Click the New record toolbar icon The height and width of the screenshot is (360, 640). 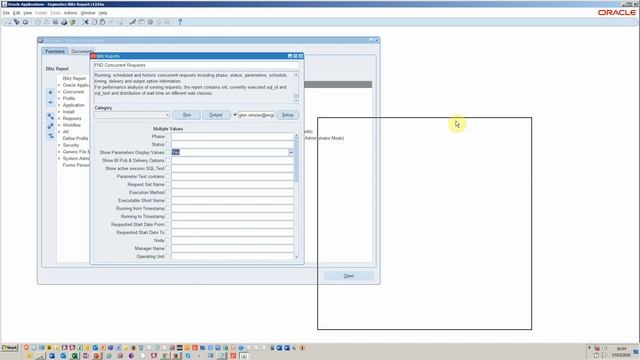pyautogui.click(x=7, y=22)
